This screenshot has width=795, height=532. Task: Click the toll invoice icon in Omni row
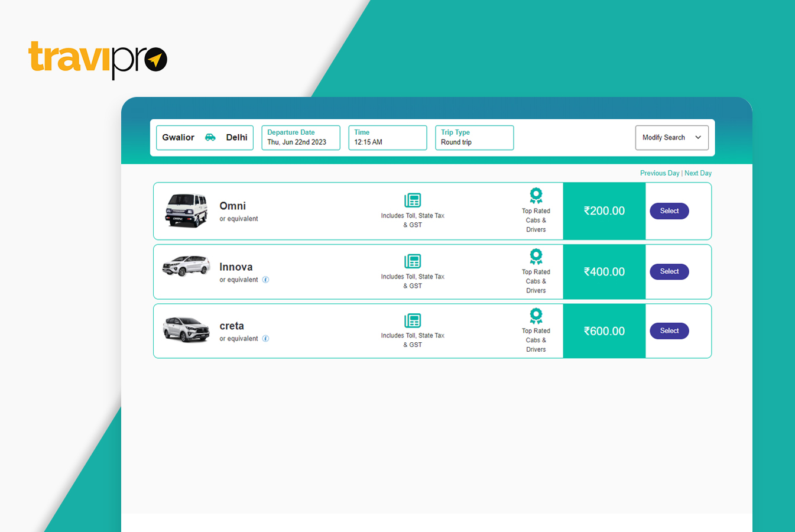[413, 200]
